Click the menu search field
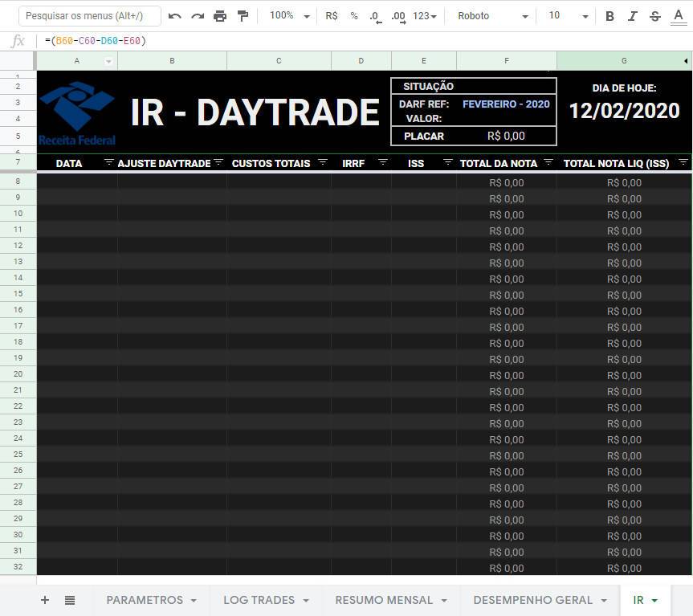This screenshot has width=693, height=616. click(89, 16)
